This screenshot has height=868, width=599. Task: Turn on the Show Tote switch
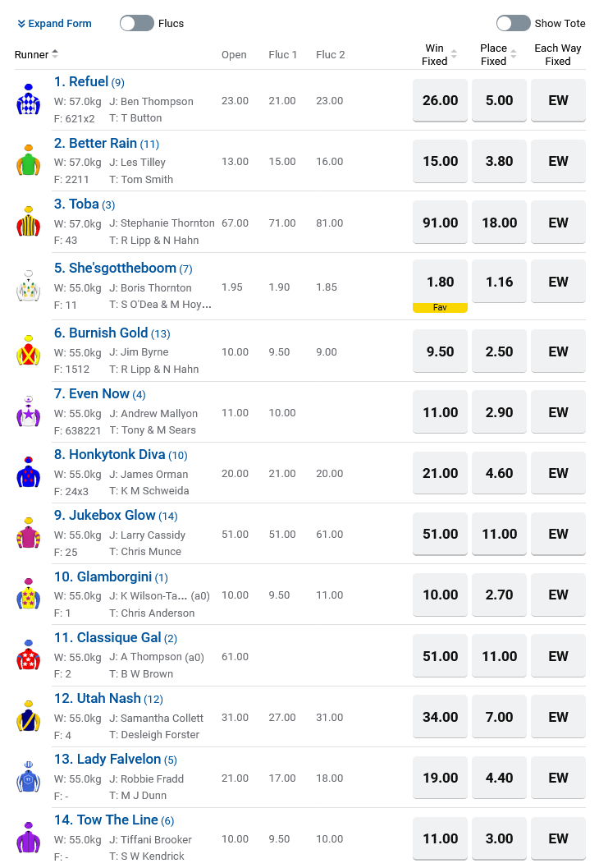click(x=514, y=23)
